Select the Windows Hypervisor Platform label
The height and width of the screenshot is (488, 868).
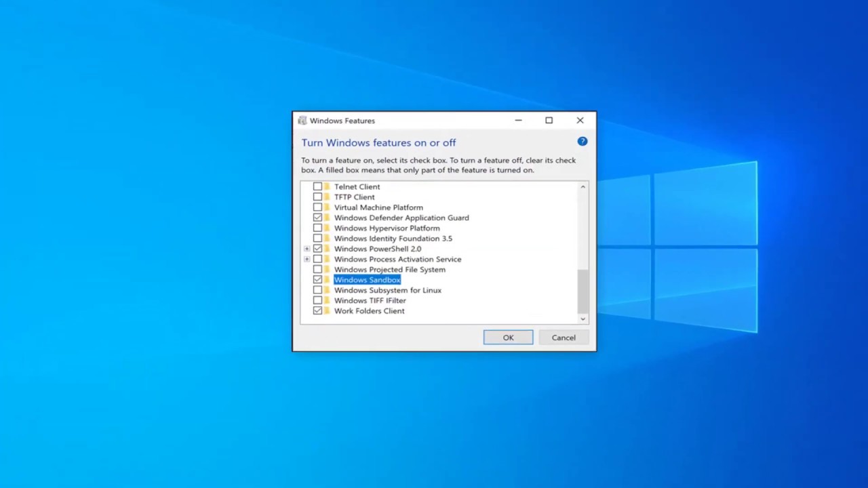387,228
